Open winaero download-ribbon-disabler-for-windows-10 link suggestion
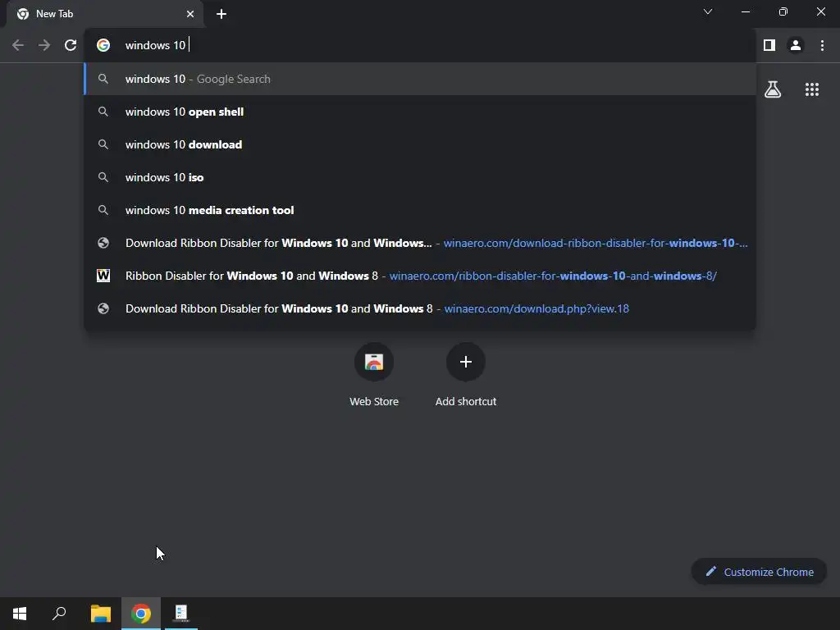Screen dimensions: 840x630 419,243
